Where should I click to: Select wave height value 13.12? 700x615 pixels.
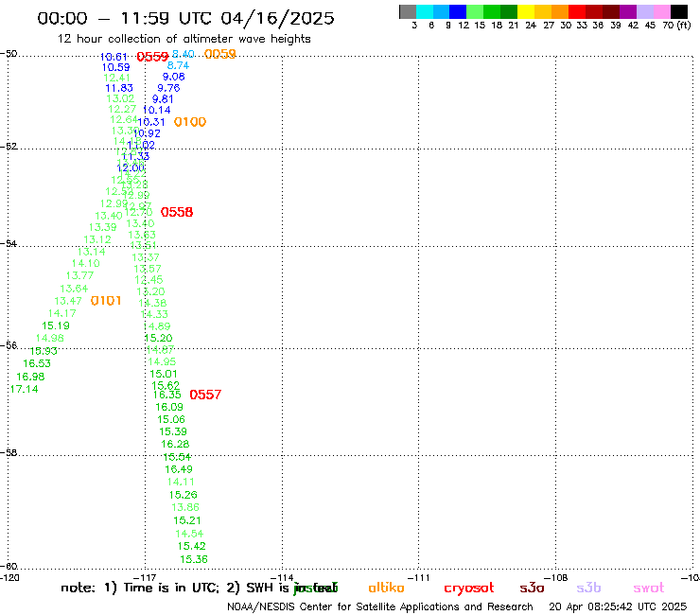pyautogui.click(x=97, y=239)
